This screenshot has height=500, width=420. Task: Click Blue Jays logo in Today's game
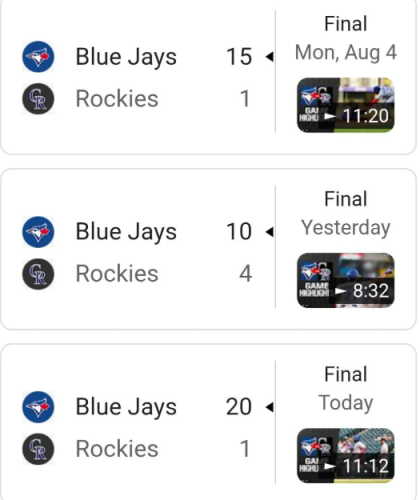pyautogui.click(x=38, y=407)
